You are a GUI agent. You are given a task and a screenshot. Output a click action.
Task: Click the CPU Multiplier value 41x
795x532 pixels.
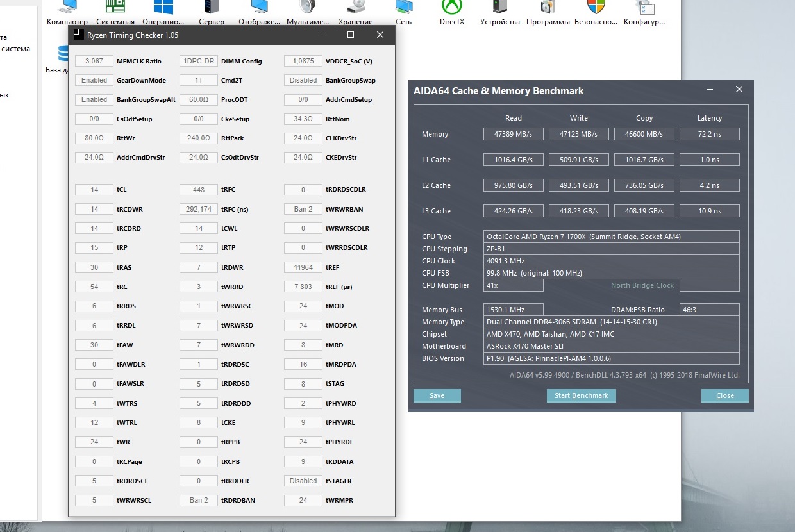(514, 285)
